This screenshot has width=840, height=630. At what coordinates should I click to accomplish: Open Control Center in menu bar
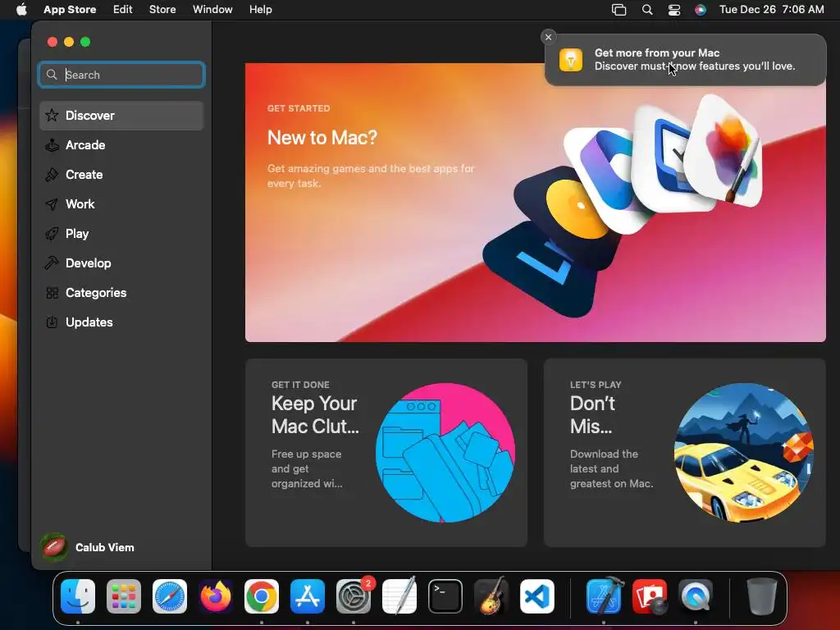coord(674,10)
